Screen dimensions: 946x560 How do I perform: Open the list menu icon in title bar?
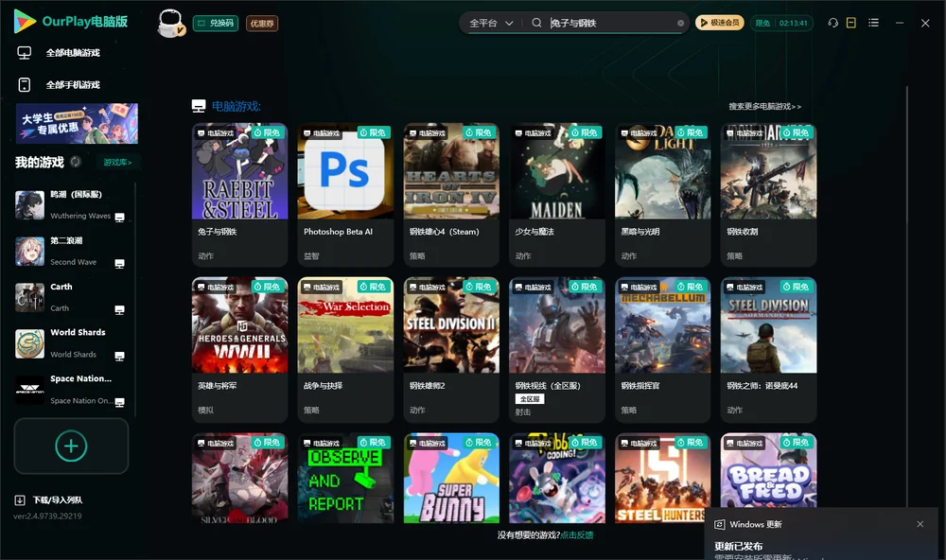coord(873,23)
